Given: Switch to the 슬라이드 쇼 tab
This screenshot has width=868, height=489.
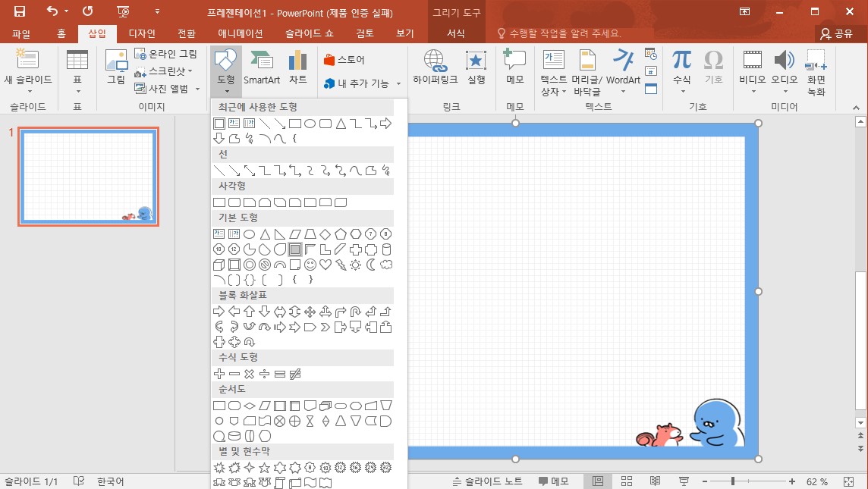Looking at the screenshot, I should tap(310, 34).
